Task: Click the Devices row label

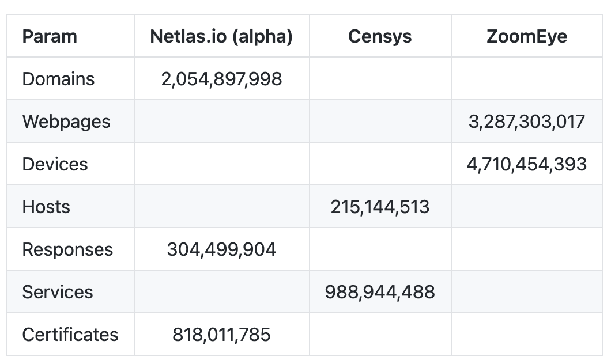Action: (x=55, y=164)
